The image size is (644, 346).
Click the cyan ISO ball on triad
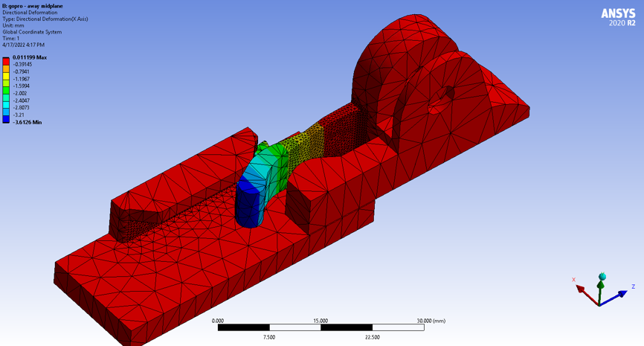[x=602, y=277]
